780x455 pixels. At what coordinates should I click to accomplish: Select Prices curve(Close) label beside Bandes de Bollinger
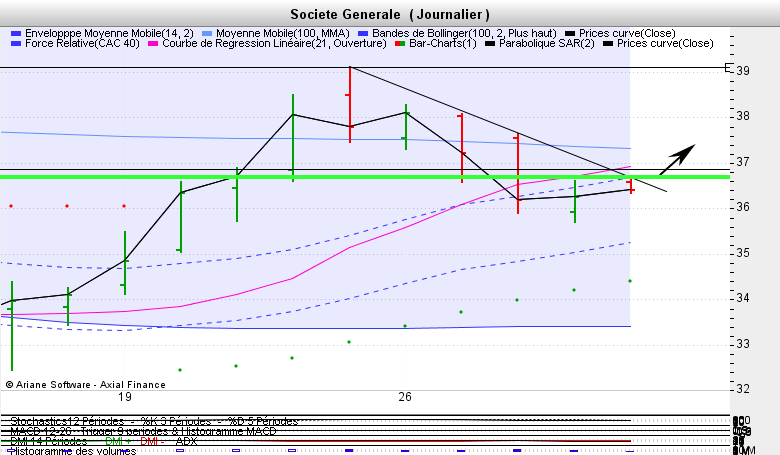coord(627,33)
